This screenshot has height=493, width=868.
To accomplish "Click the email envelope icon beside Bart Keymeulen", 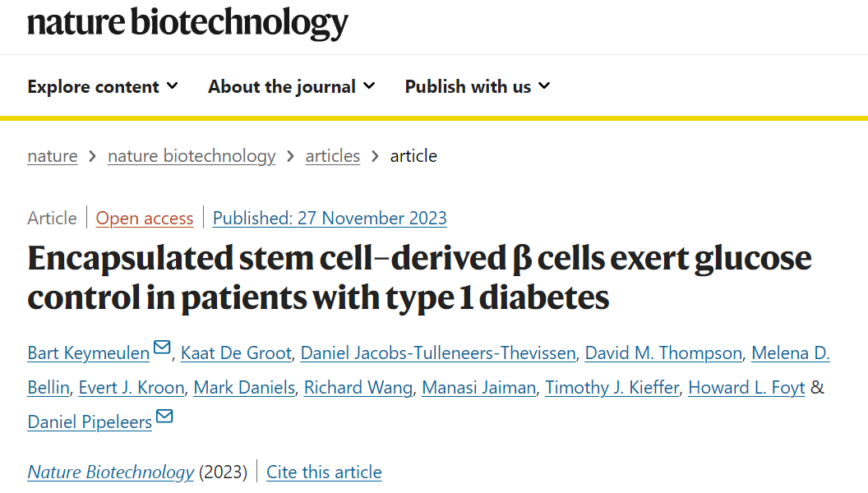I will click(x=162, y=348).
